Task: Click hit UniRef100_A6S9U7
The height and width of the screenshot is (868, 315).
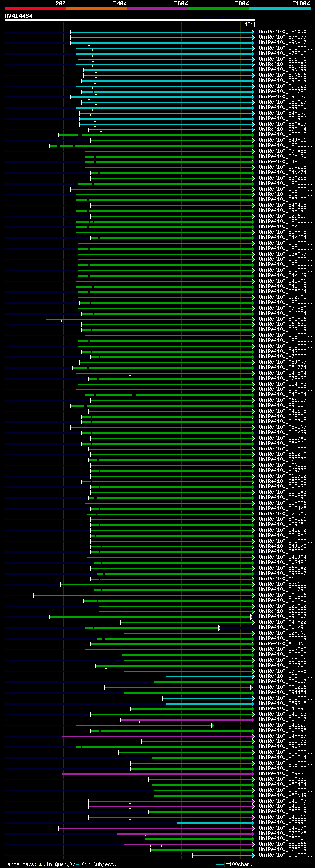Action: pyautogui.click(x=283, y=400)
